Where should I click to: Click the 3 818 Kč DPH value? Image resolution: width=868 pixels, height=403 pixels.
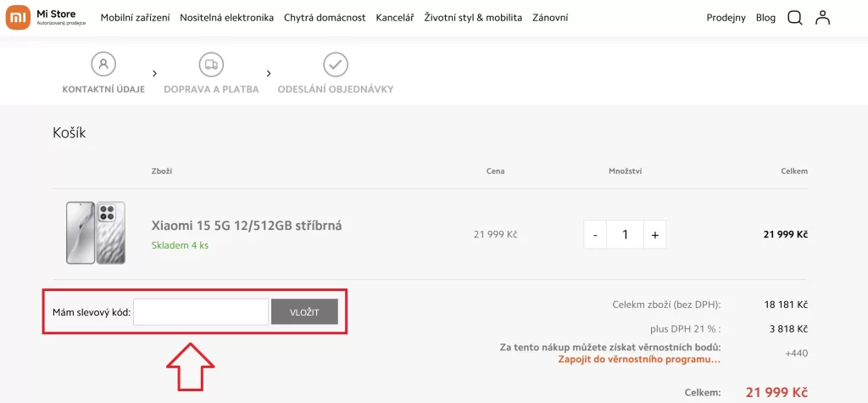tap(789, 328)
